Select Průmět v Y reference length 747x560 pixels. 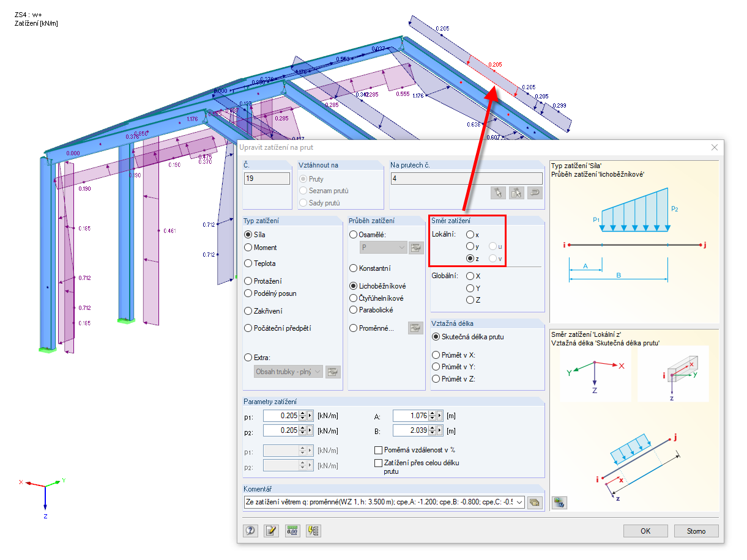(436, 367)
